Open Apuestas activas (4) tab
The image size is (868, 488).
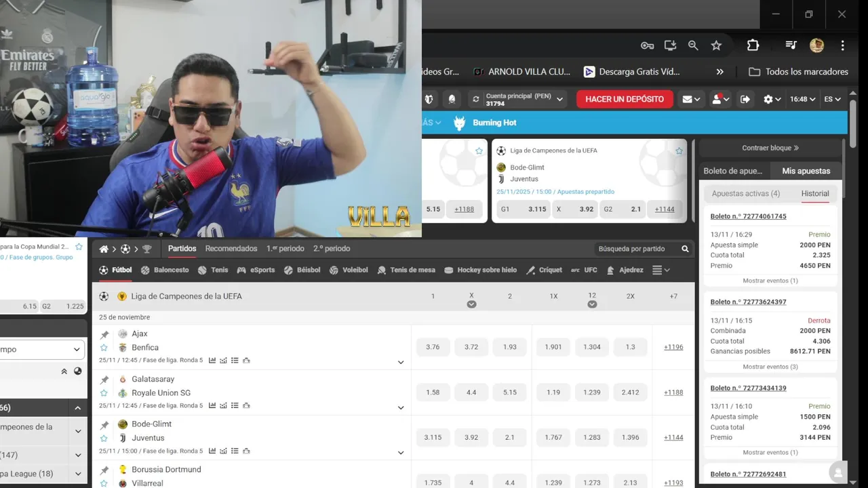[746, 194]
